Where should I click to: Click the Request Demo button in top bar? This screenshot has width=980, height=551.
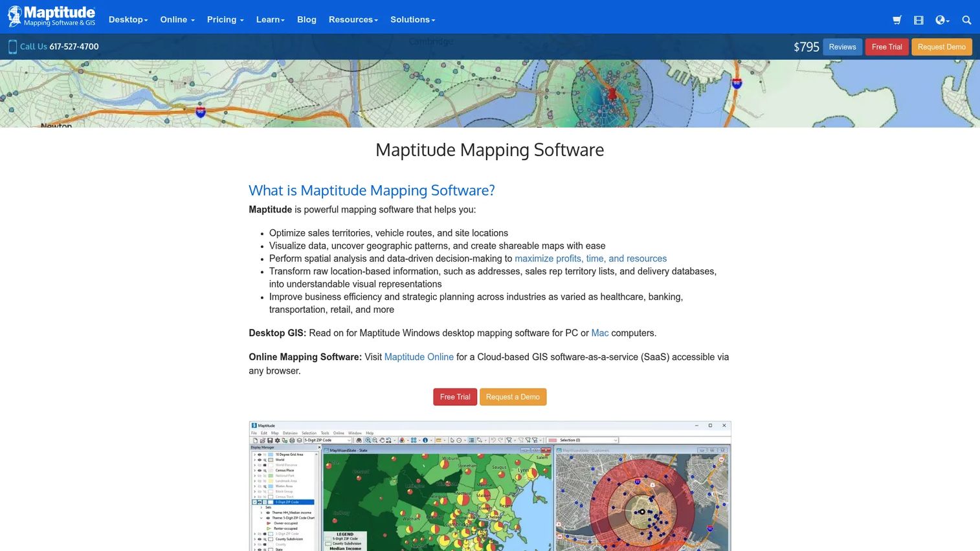click(942, 47)
